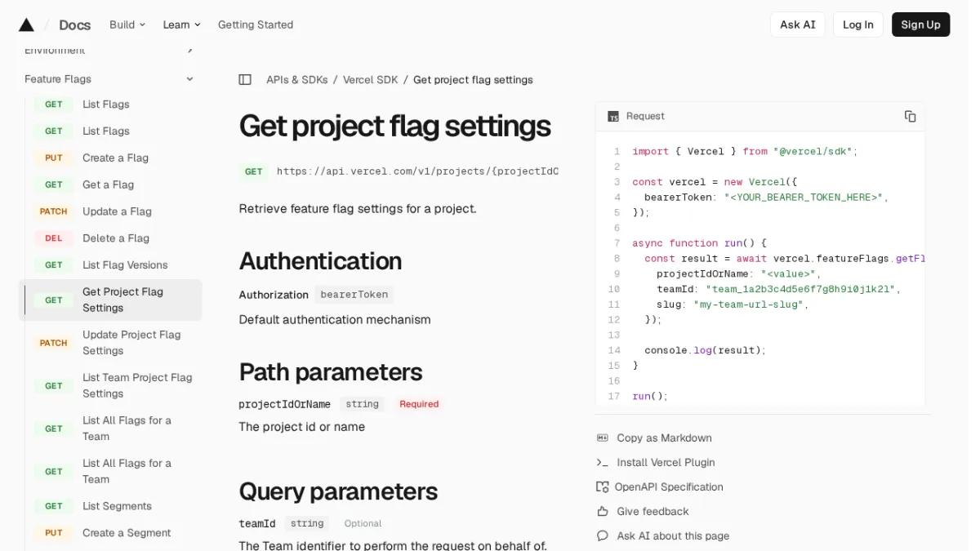
Task: Click the TypeScript icon beside Request
Action: [x=613, y=117]
